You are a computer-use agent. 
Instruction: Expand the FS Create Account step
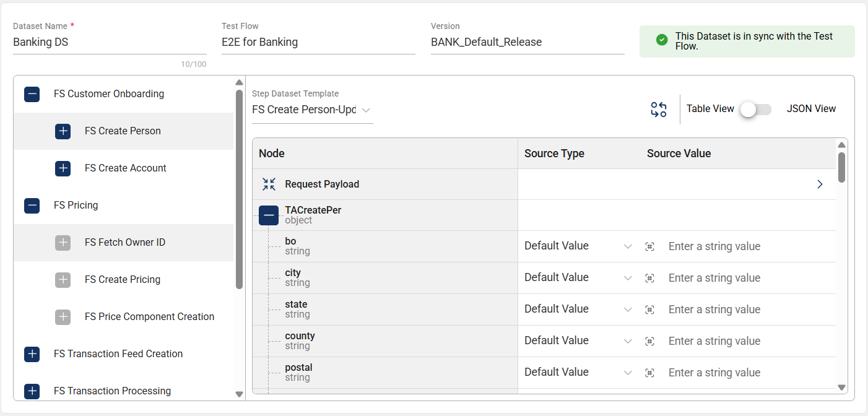(x=63, y=168)
